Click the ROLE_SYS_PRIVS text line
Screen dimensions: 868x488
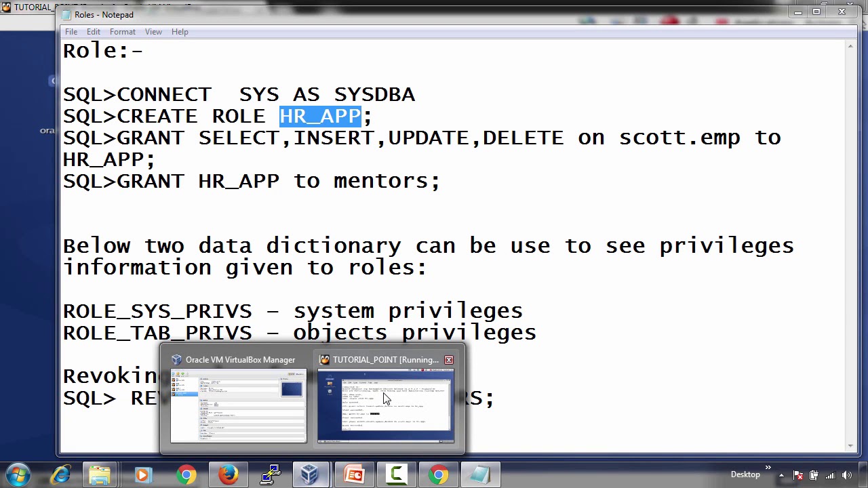293,311
